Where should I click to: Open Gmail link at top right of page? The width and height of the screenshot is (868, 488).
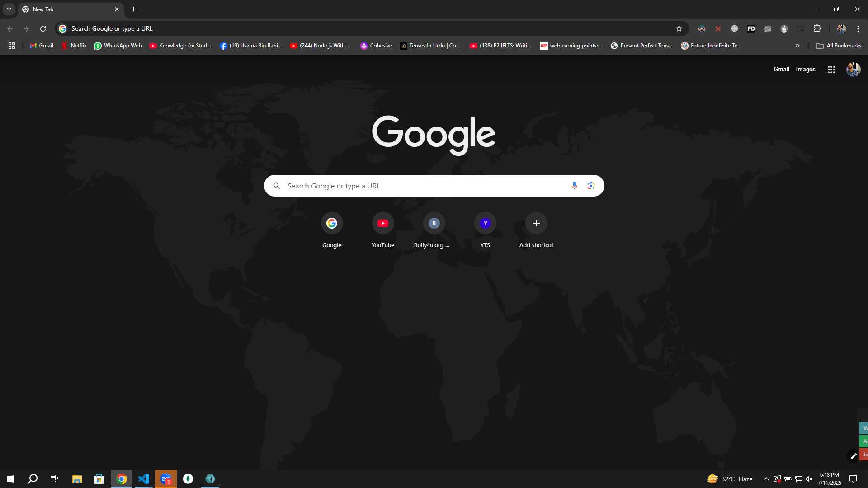[x=781, y=69]
